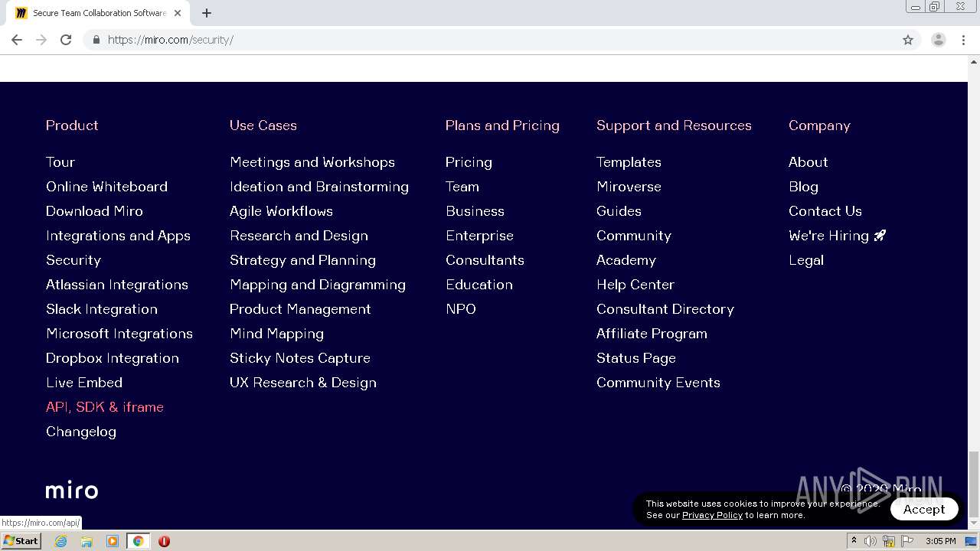Open the Privacy Policy link
This screenshot has height=551, width=980.
712,515
